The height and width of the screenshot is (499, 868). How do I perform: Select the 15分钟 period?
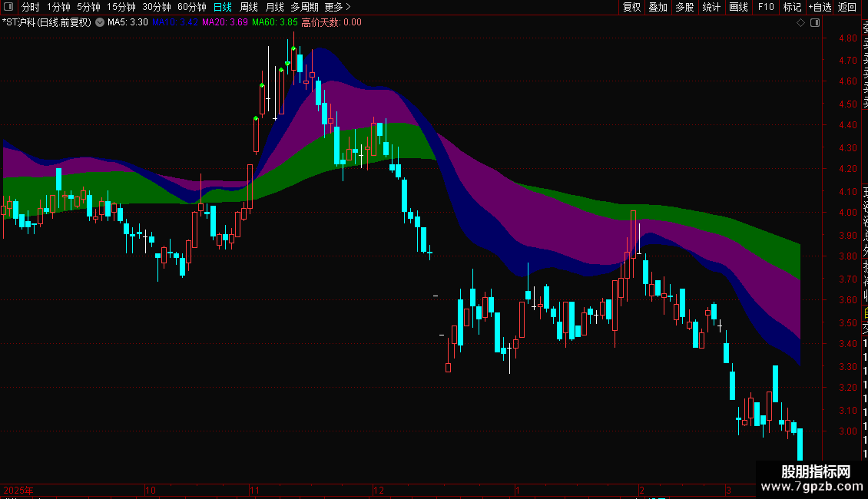(121, 7)
